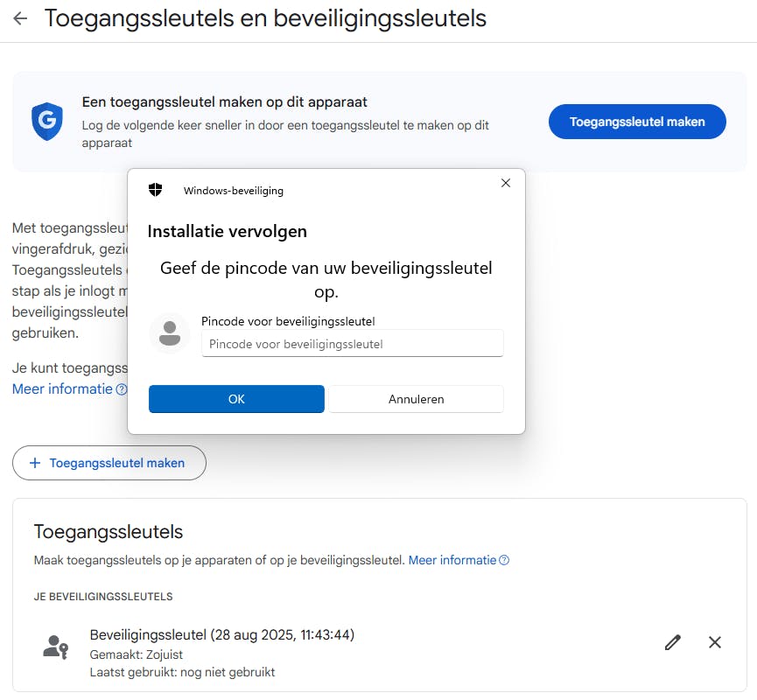Open Meer informatie link in Toegangssleutels card
Image resolution: width=757 pixels, height=700 pixels.
452,560
